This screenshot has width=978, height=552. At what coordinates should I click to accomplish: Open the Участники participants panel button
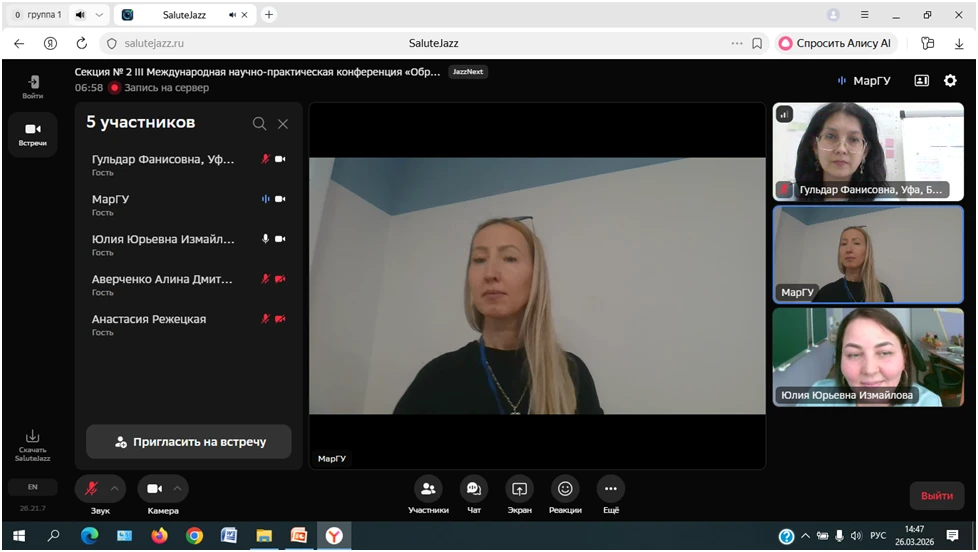click(428, 489)
